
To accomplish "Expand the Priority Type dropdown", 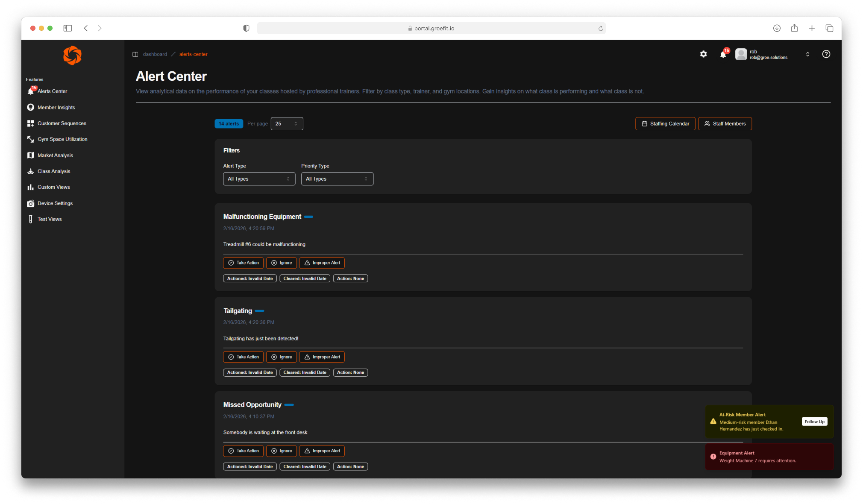I will [x=337, y=179].
